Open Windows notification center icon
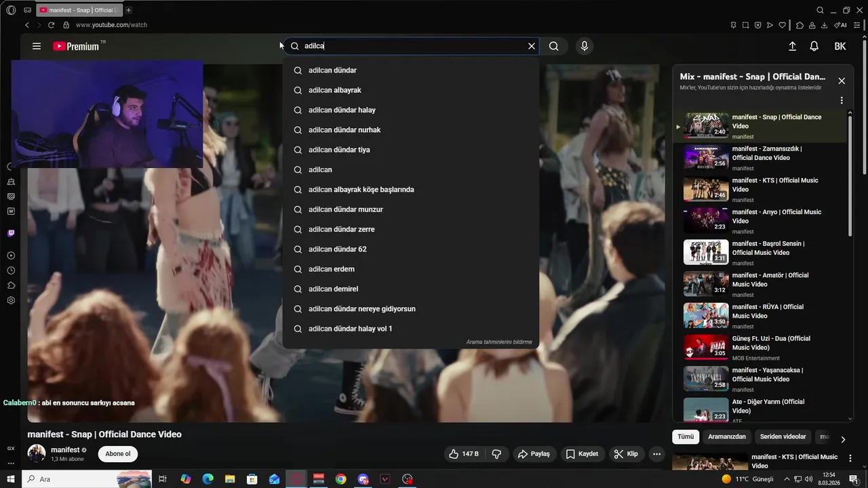The image size is (868, 488). (x=854, y=479)
